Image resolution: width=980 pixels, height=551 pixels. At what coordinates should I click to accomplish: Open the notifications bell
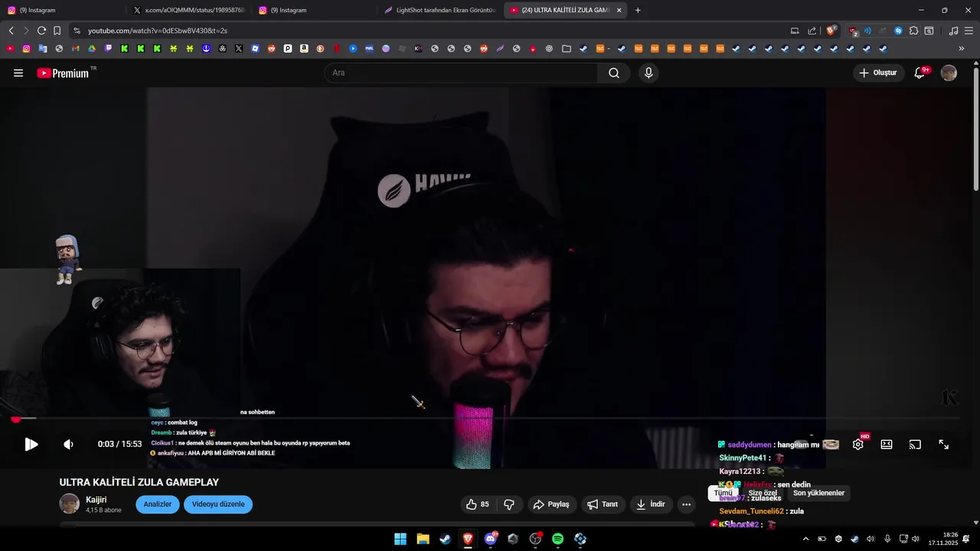pos(920,73)
